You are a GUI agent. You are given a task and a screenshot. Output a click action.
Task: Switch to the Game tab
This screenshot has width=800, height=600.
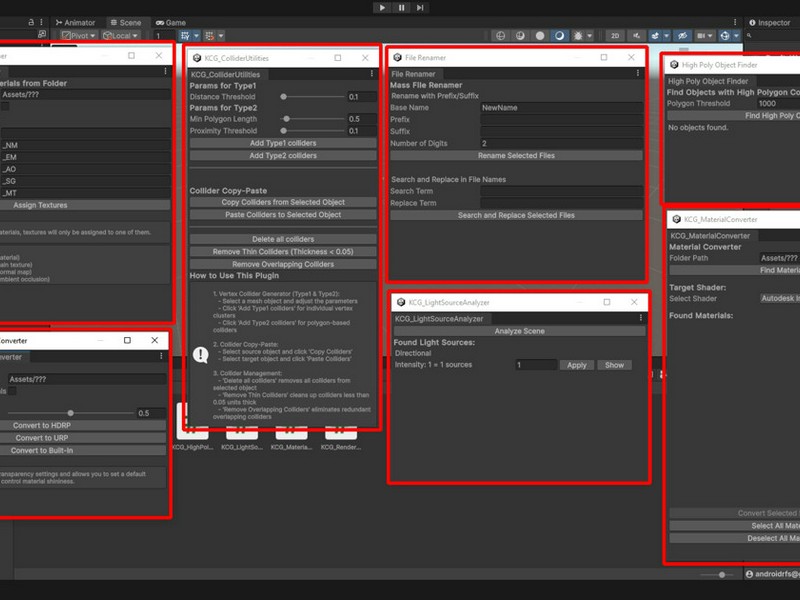(171, 22)
